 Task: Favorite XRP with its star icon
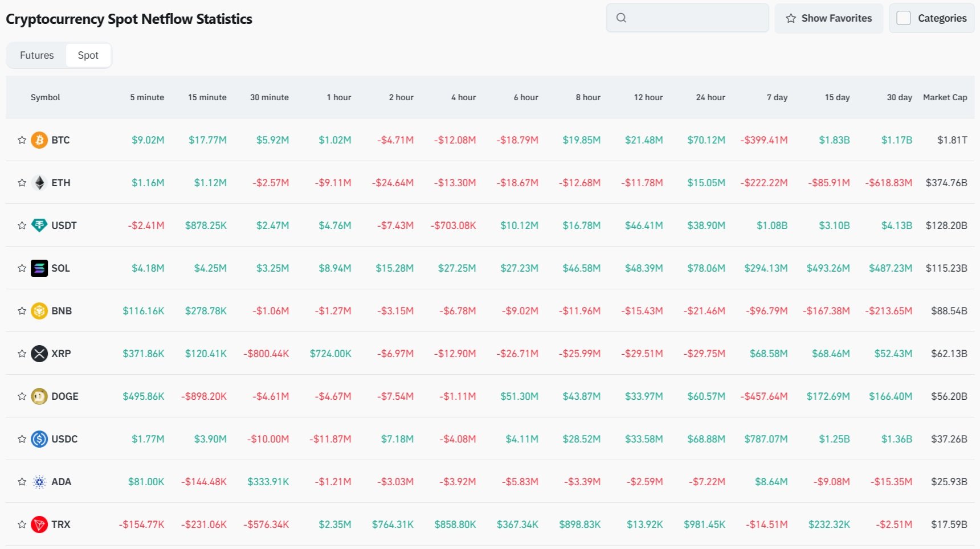22,354
